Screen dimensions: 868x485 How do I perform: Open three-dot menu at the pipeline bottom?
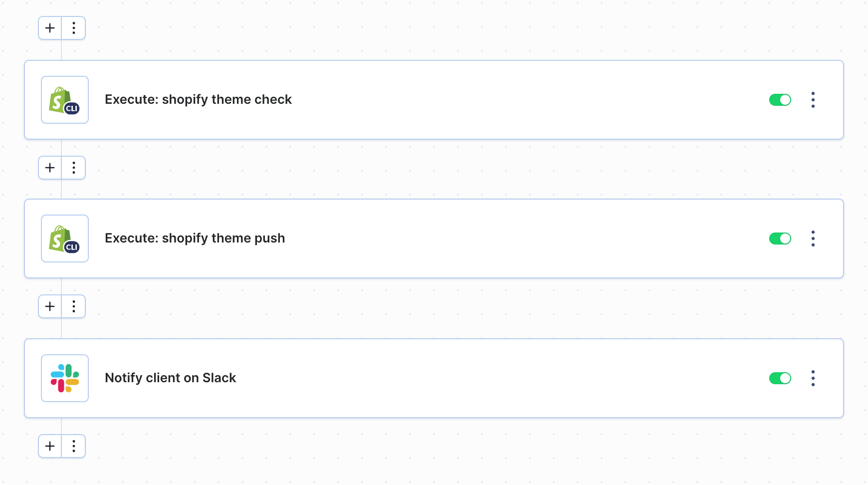[x=74, y=446]
